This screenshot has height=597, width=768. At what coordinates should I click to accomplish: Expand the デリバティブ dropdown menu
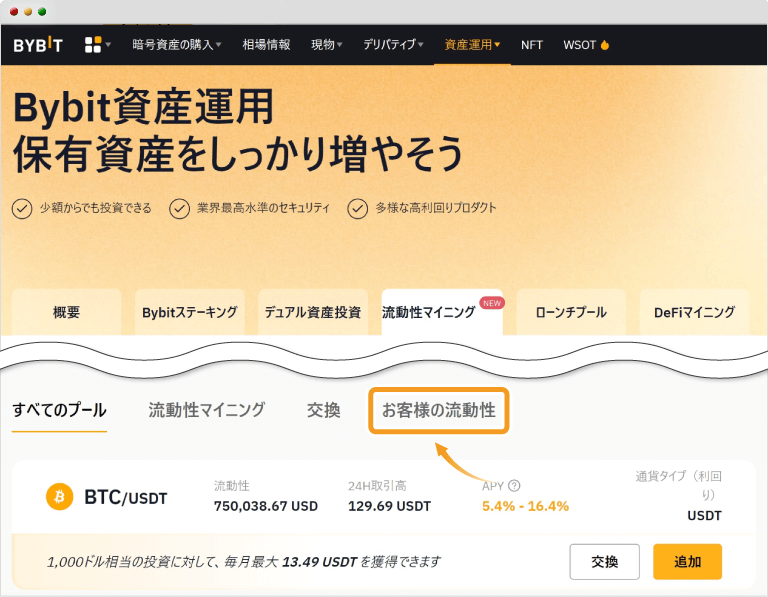tap(393, 45)
